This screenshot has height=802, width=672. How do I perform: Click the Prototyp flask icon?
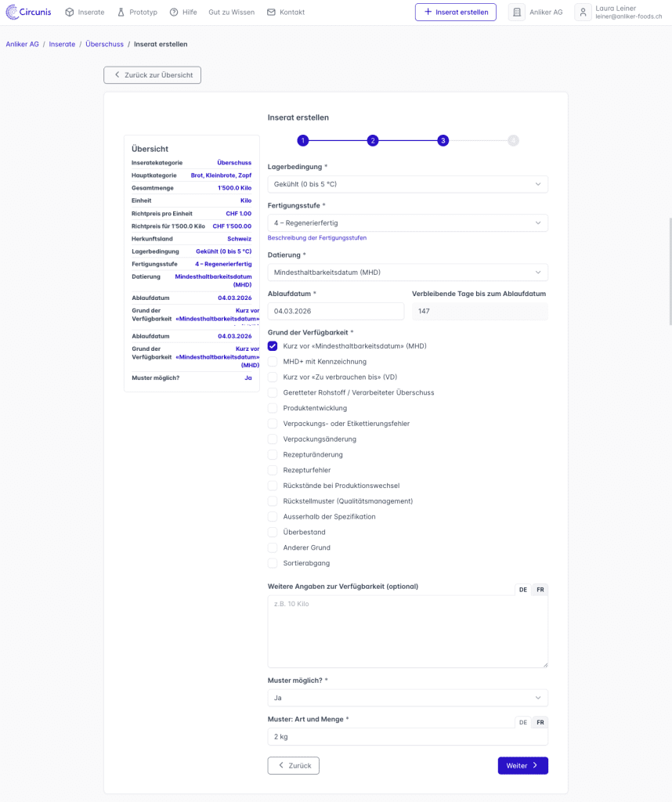click(x=121, y=13)
